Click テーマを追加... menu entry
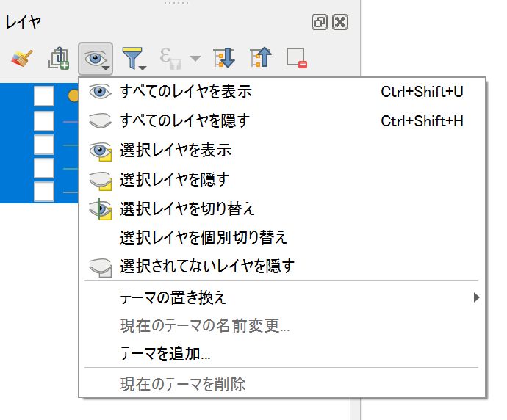Image resolution: width=507 pixels, height=420 pixels. (282, 353)
